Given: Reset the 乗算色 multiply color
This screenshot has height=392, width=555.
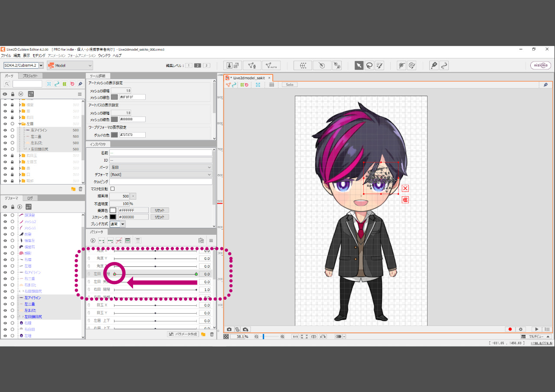Looking at the screenshot, I should tap(160, 210).
